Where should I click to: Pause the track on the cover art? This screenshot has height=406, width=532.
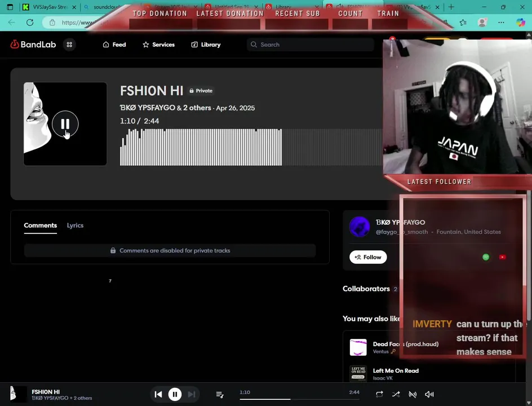65,124
